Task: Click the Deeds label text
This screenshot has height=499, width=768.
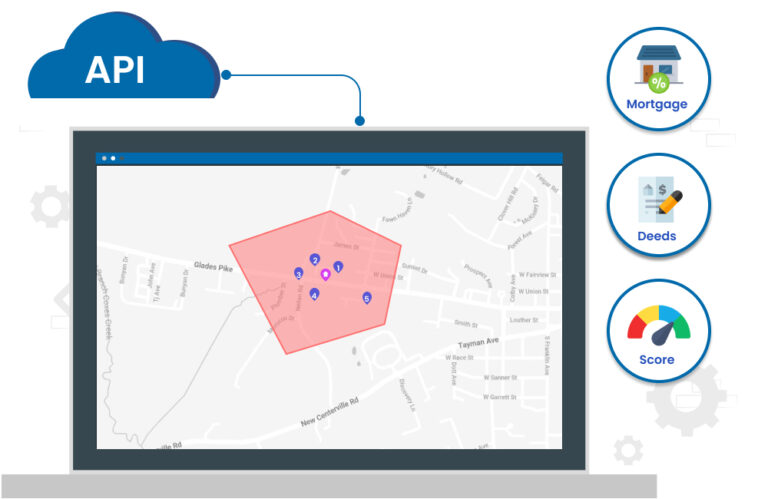Action: click(x=657, y=237)
